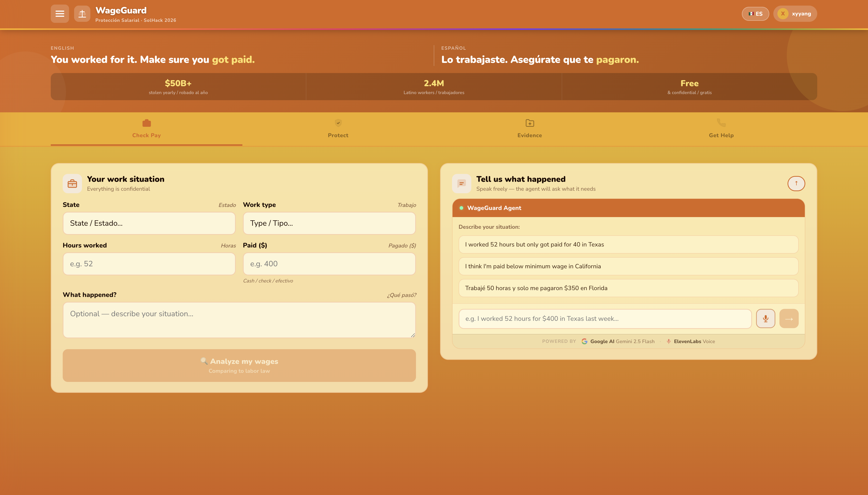Image resolution: width=868 pixels, height=495 pixels.
Task: Open the hamburger menu
Action: click(x=60, y=14)
